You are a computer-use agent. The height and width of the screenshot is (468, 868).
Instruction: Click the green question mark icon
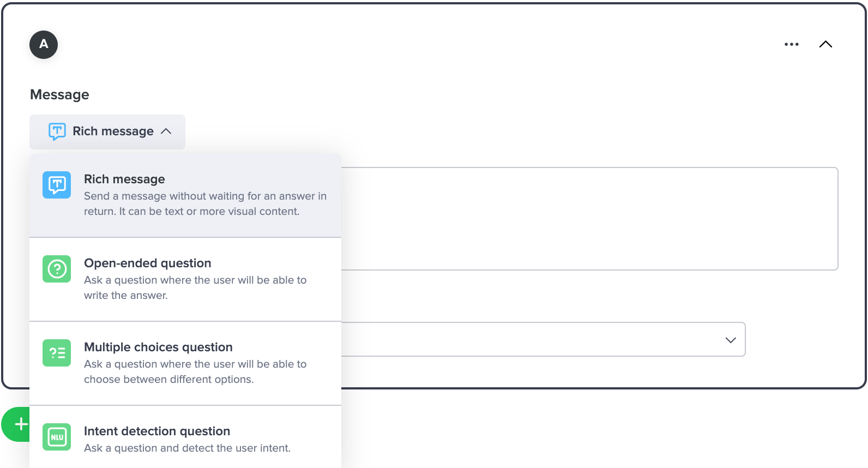click(57, 269)
